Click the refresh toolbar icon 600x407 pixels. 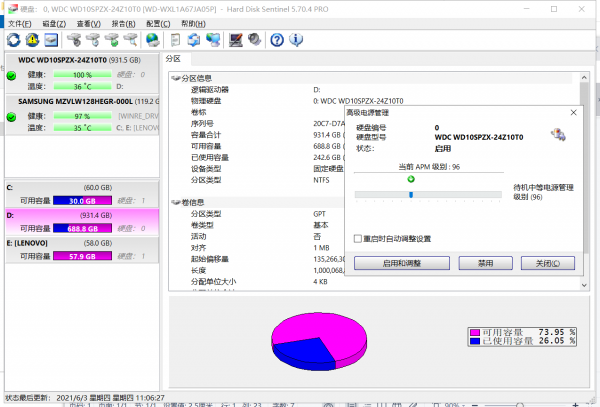coord(13,40)
